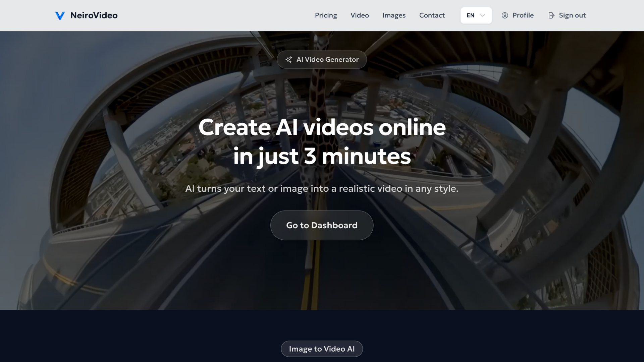Select the Image to Video AI button

(322, 349)
